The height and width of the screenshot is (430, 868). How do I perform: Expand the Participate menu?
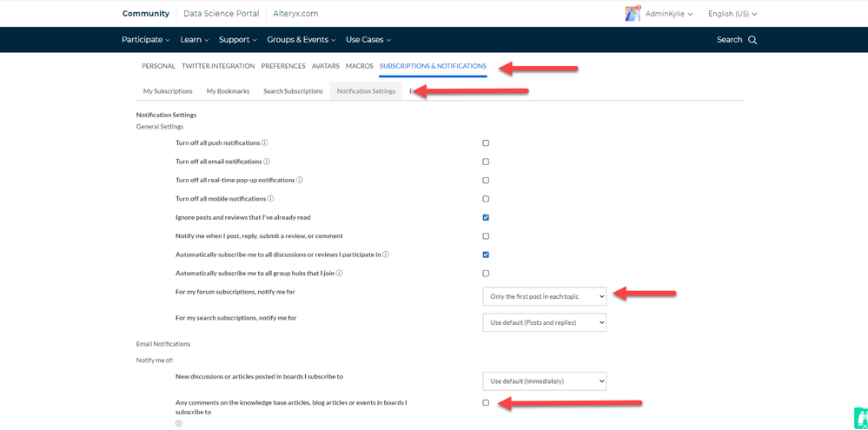click(147, 40)
